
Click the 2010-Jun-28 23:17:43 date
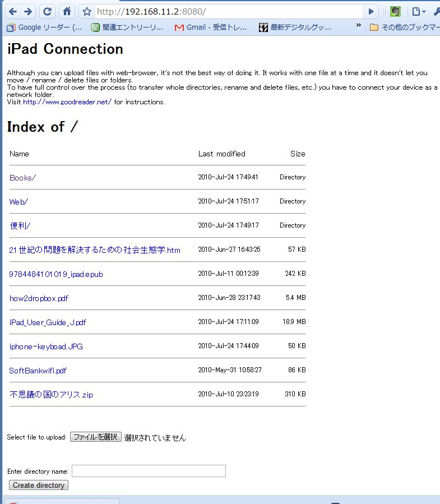pyautogui.click(x=229, y=298)
